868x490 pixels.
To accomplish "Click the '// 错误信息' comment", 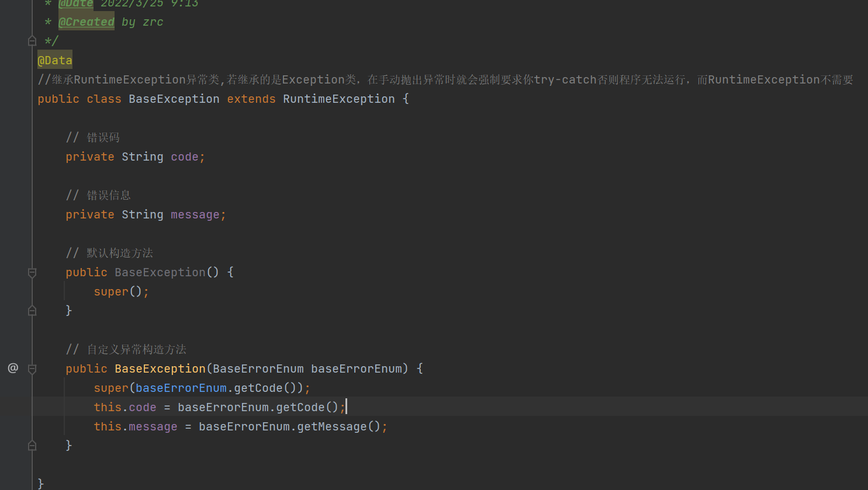I will (x=98, y=195).
